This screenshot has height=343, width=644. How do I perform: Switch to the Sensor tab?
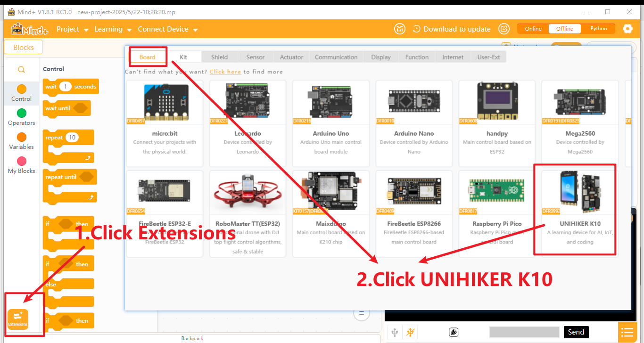click(x=256, y=57)
